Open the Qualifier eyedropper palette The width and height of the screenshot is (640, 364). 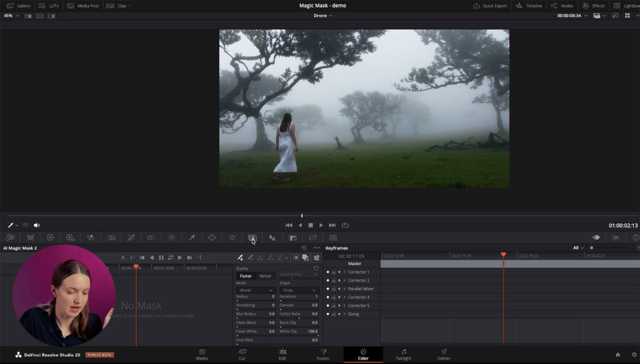point(192,237)
